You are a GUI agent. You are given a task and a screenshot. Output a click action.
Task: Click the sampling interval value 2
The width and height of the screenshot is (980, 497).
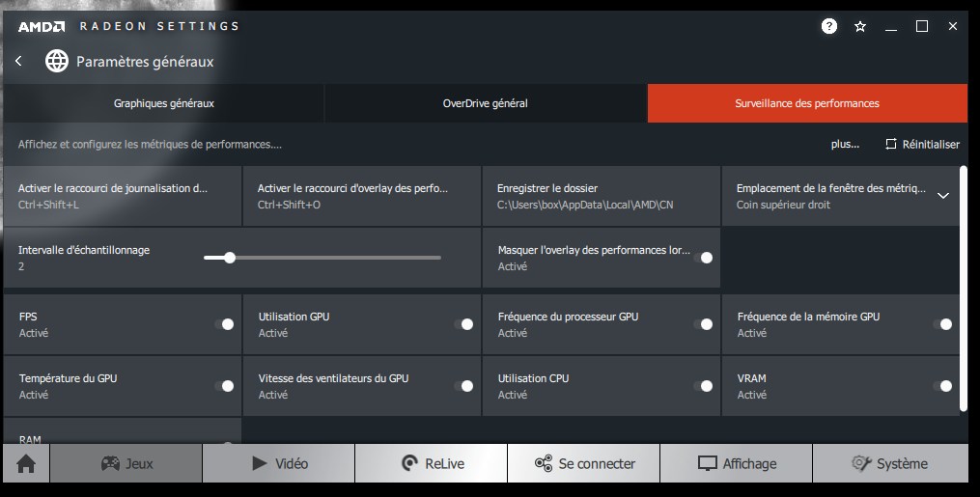[x=21, y=266]
